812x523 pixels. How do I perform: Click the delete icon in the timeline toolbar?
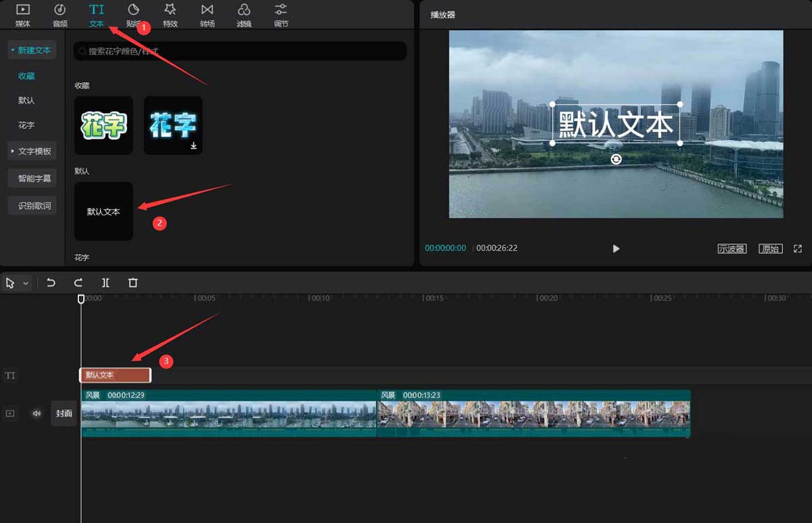133,282
